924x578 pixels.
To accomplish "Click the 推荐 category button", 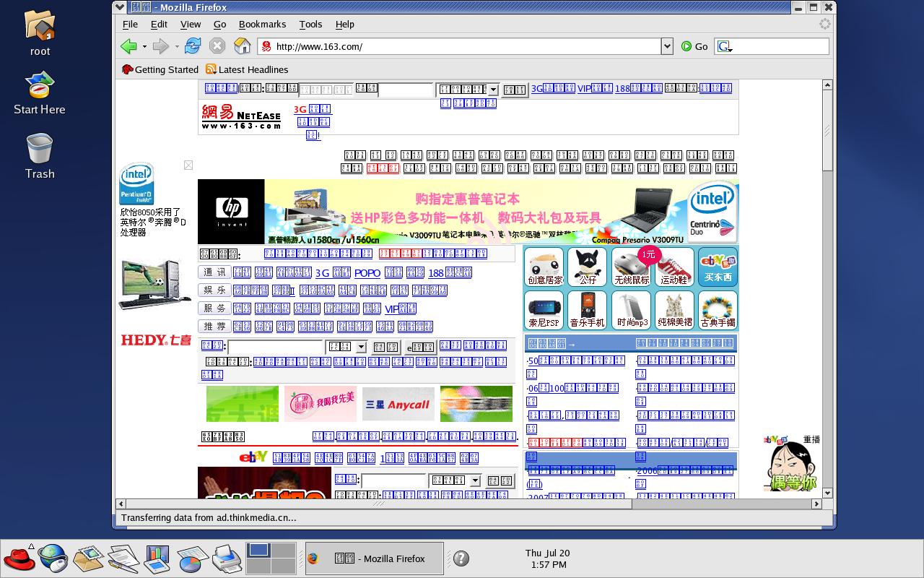I will (214, 326).
